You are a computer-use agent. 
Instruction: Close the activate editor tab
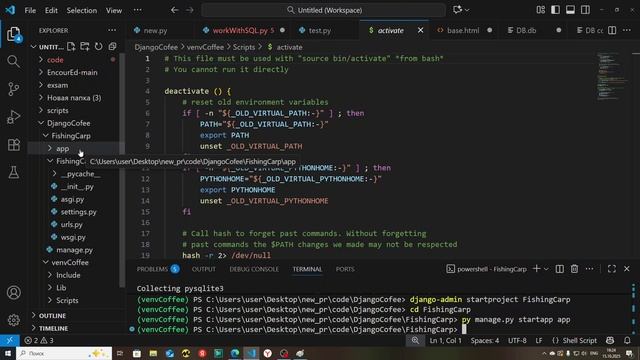pyautogui.click(x=420, y=30)
